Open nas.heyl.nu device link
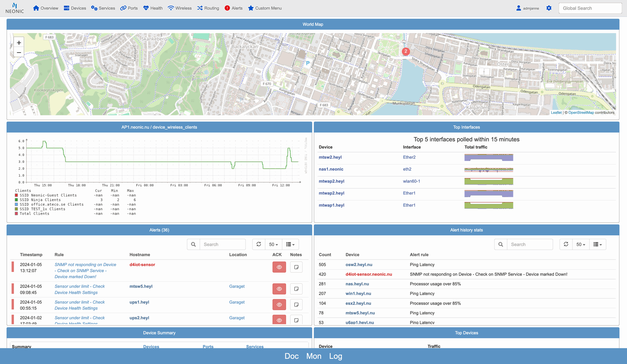627x364 pixels. 357,284
